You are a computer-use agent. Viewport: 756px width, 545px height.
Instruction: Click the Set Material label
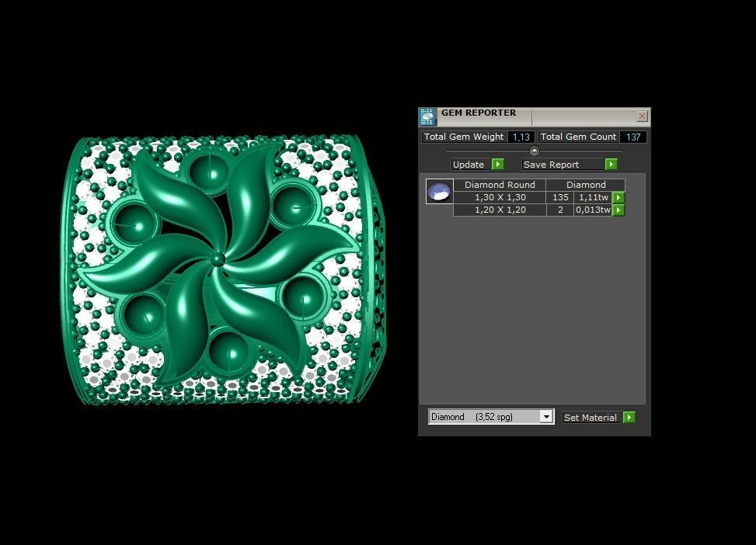[x=591, y=418]
